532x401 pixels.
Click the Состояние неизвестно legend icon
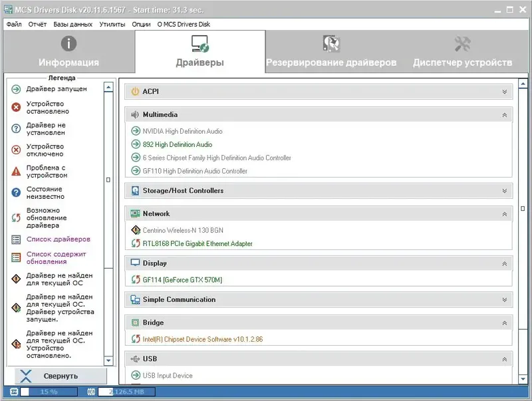click(16, 192)
